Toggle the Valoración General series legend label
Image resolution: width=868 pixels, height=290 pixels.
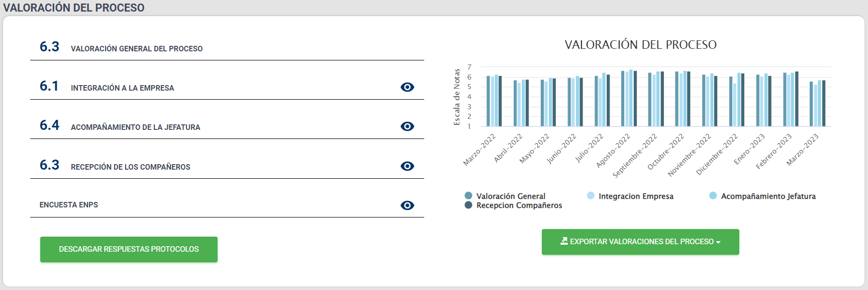(x=511, y=196)
